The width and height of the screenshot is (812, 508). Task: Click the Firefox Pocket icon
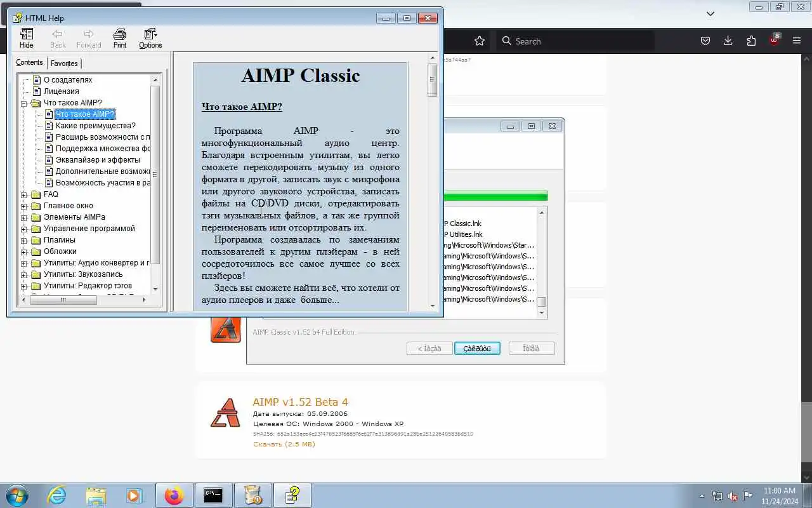pyautogui.click(x=705, y=41)
